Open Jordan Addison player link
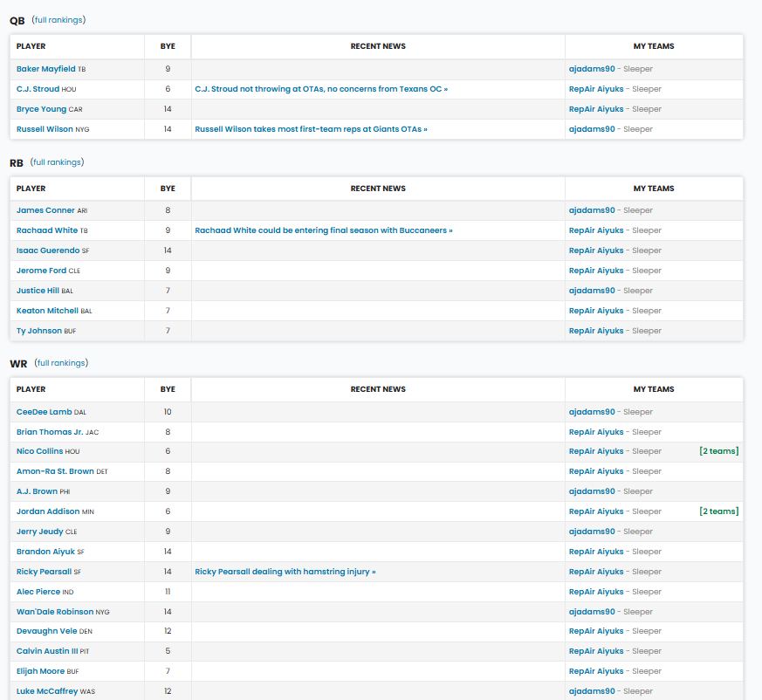Screen dimensions: 762x700 [48, 511]
